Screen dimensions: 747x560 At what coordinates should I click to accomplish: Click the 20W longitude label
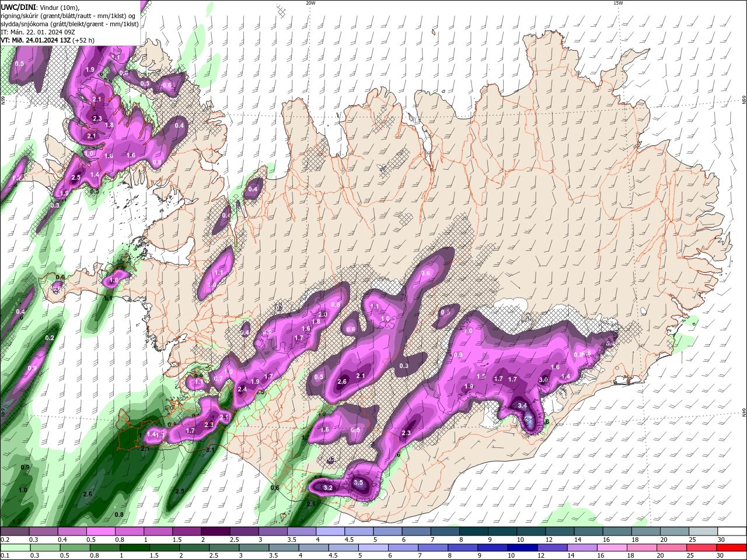tap(310, 3)
